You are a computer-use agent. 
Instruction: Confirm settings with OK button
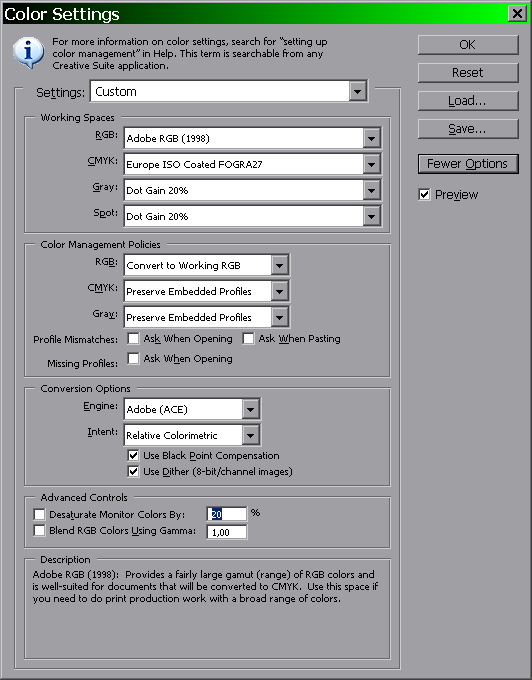pyautogui.click(x=468, y=45)
